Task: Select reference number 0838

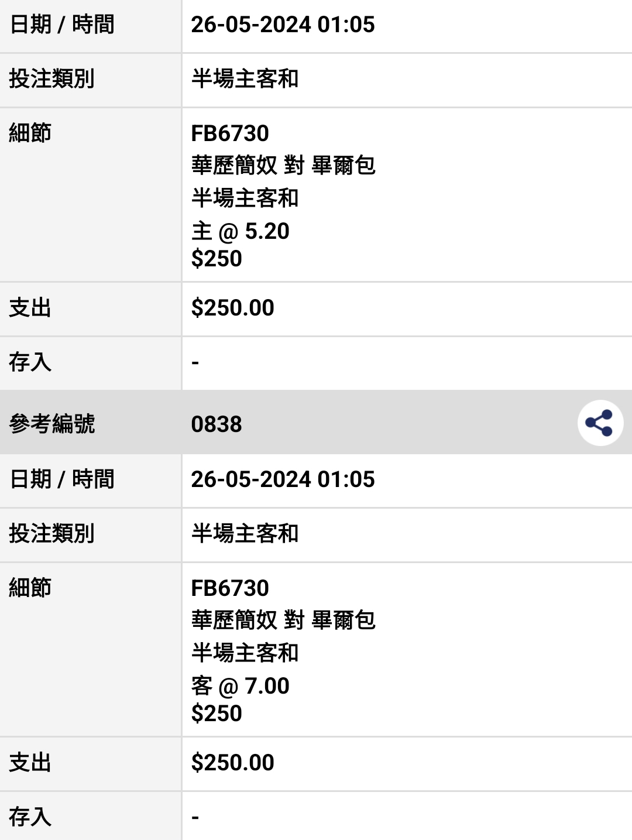Action: 217,424
